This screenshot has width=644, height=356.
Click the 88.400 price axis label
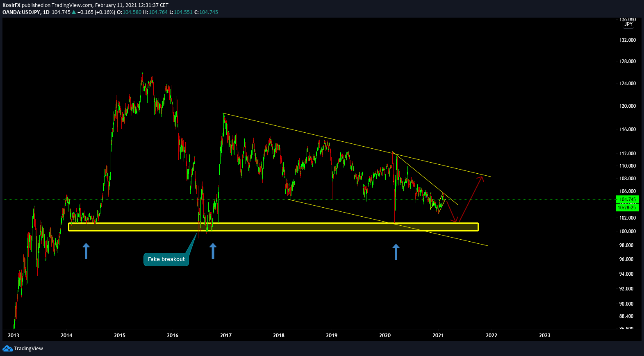click(626, 316)
